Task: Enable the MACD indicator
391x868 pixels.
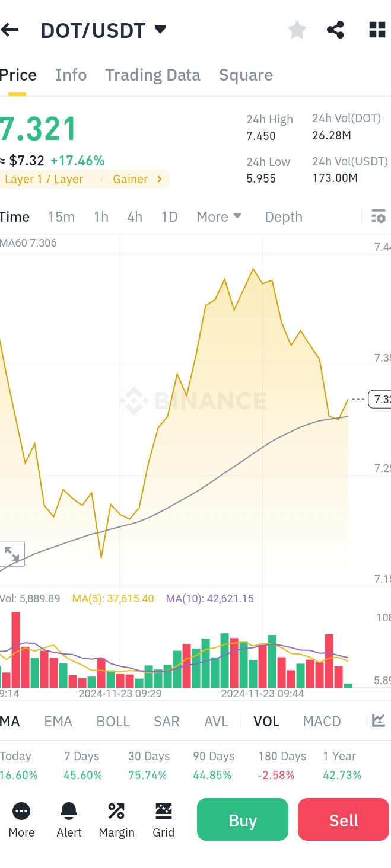Action: [x=322, y=722]
